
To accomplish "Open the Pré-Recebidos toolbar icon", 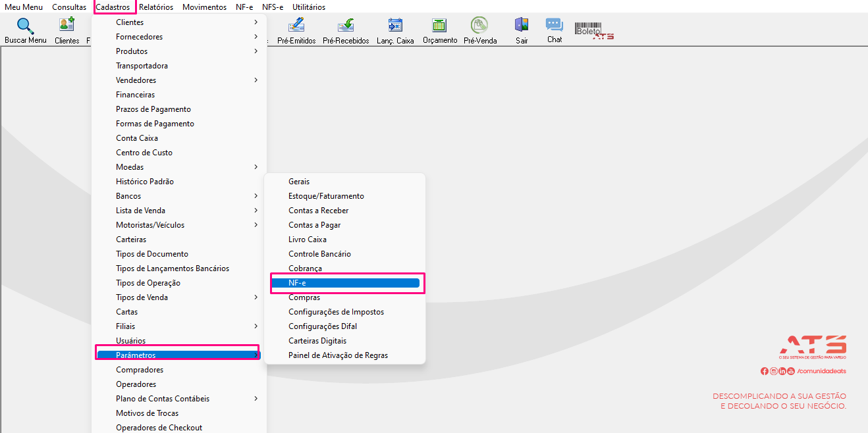I will (x=346, y=26).
